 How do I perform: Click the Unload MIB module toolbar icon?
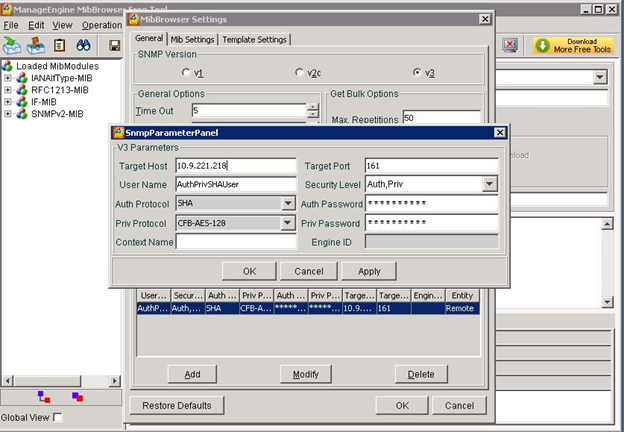coord(36,46)
